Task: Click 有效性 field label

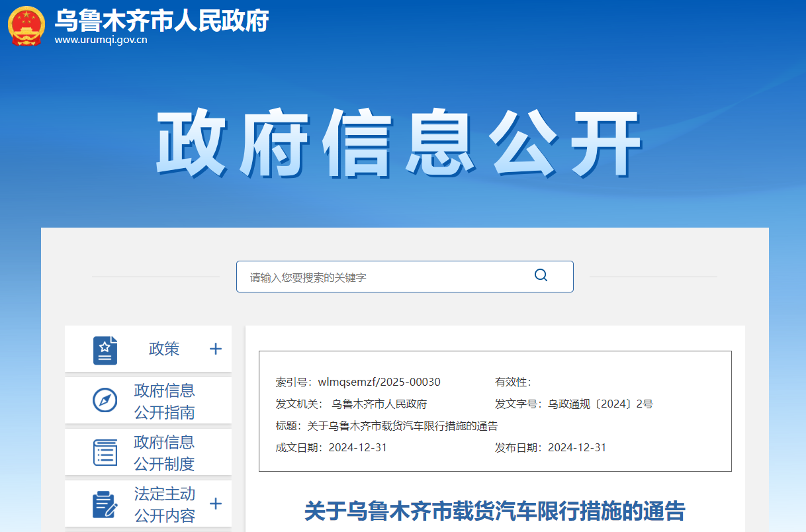Action: (513, 382)
